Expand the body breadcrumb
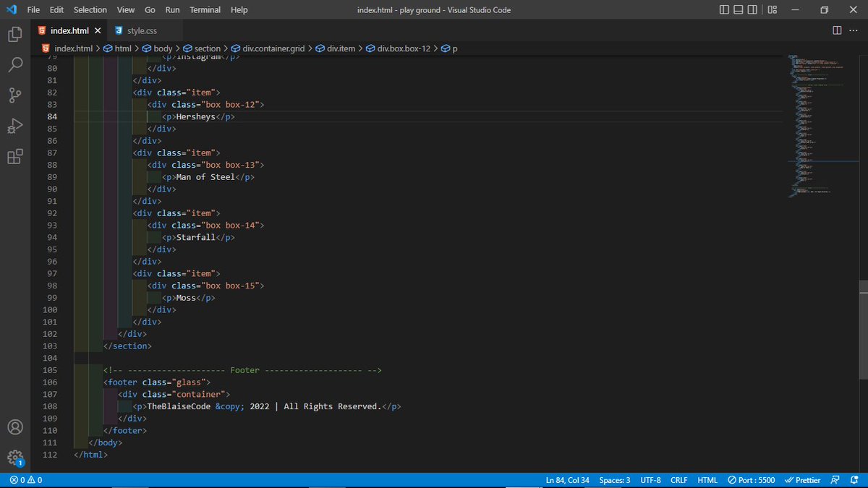 pyautogui.click(x=158, y=48)
